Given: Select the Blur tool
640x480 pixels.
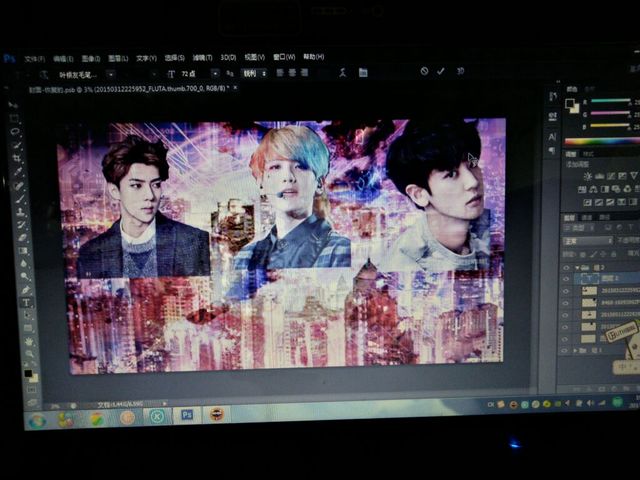Looking at the screenshot, I should [x=24, y=263].
